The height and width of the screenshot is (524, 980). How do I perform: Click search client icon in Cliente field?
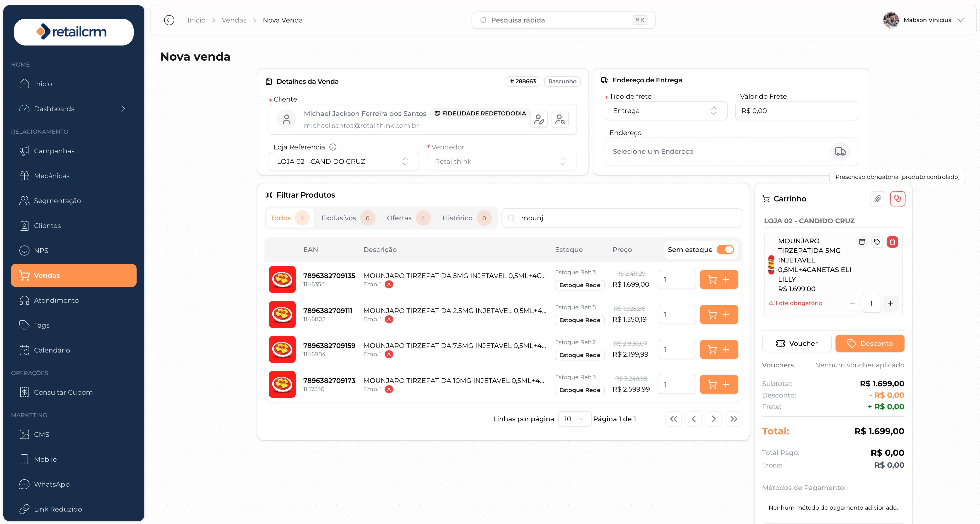tap(560, 120)
